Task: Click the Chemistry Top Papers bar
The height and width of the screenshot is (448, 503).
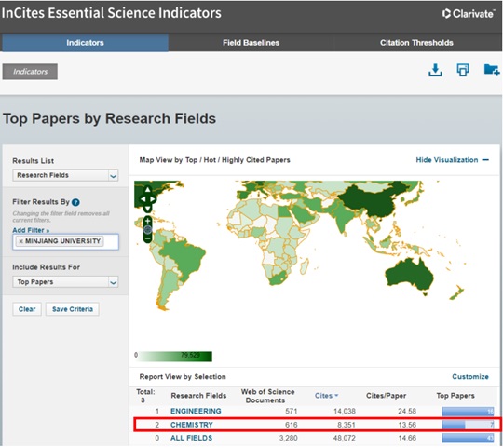Action: point(468,425)
